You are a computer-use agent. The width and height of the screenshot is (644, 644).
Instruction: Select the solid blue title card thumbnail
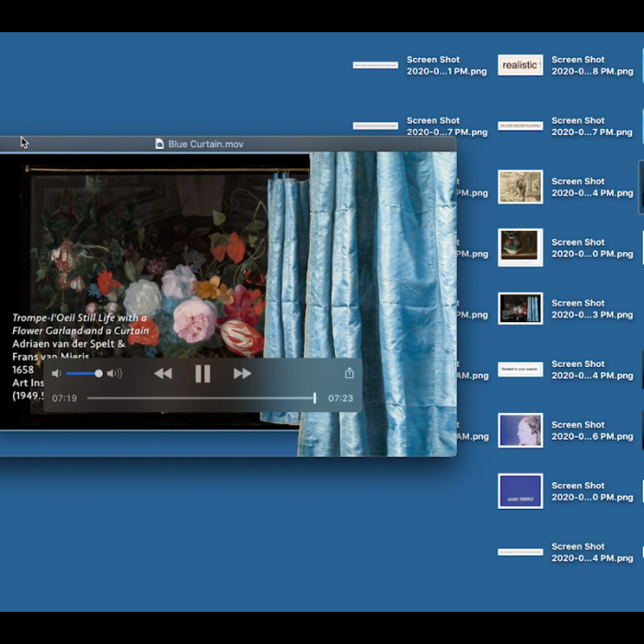coord(521,491)
